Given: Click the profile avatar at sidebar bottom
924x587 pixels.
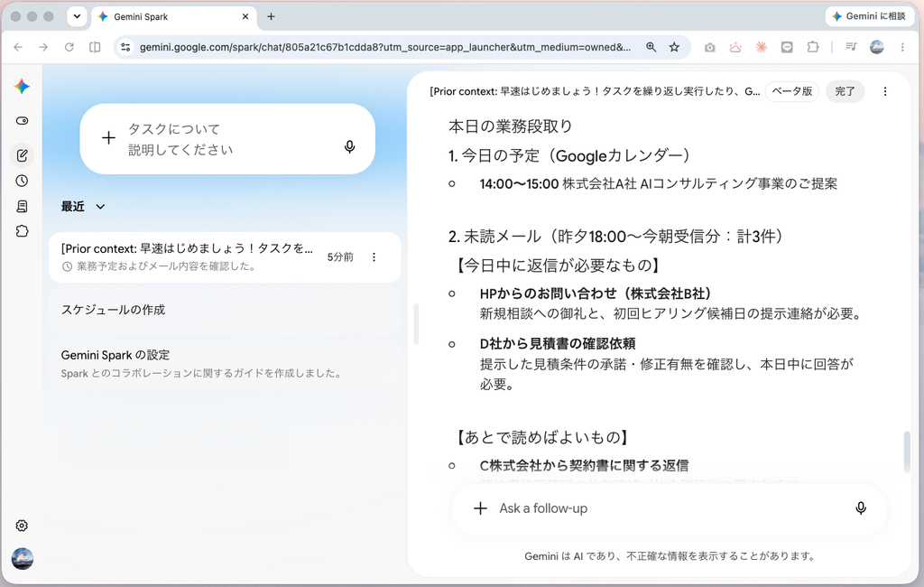Looking at the screenshot, I should click(22, 558).
